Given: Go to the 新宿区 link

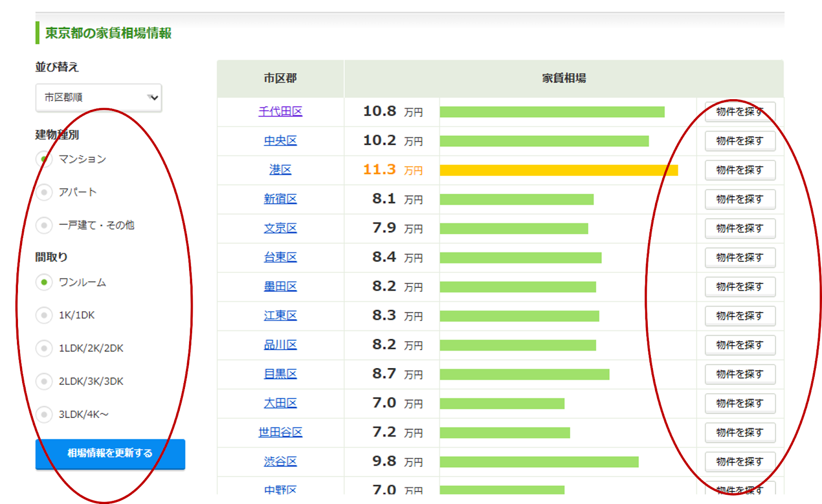Looking at the screenshot, I should (x=280, y=199).
